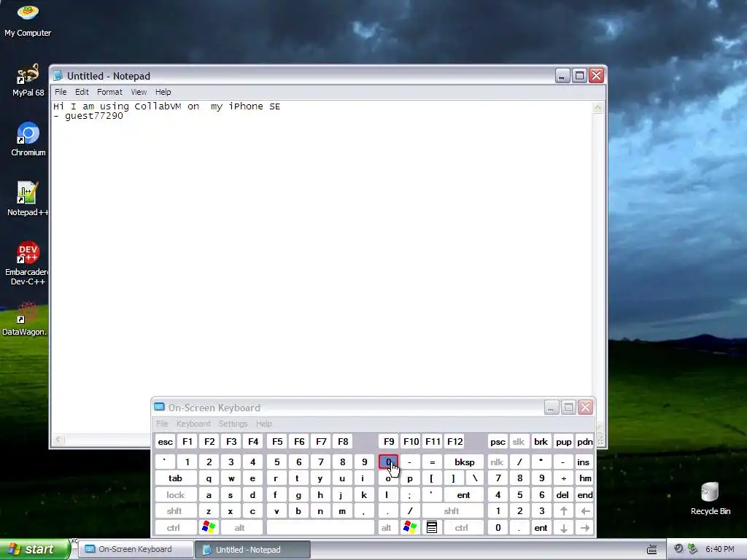Select the Recycle Bin icon
Image resolution: width=747 pixels, height=560 pixels.
(711, 499)
